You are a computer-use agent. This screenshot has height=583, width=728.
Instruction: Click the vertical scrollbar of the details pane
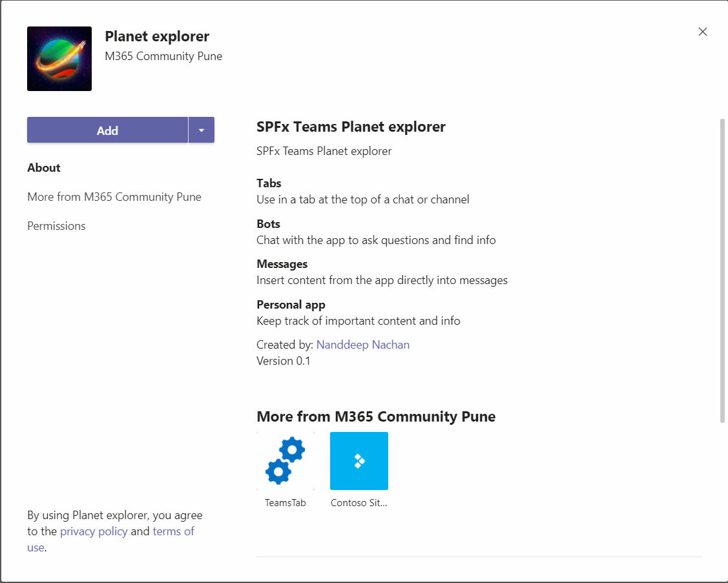pyautogui.click(x=722, y=271)
